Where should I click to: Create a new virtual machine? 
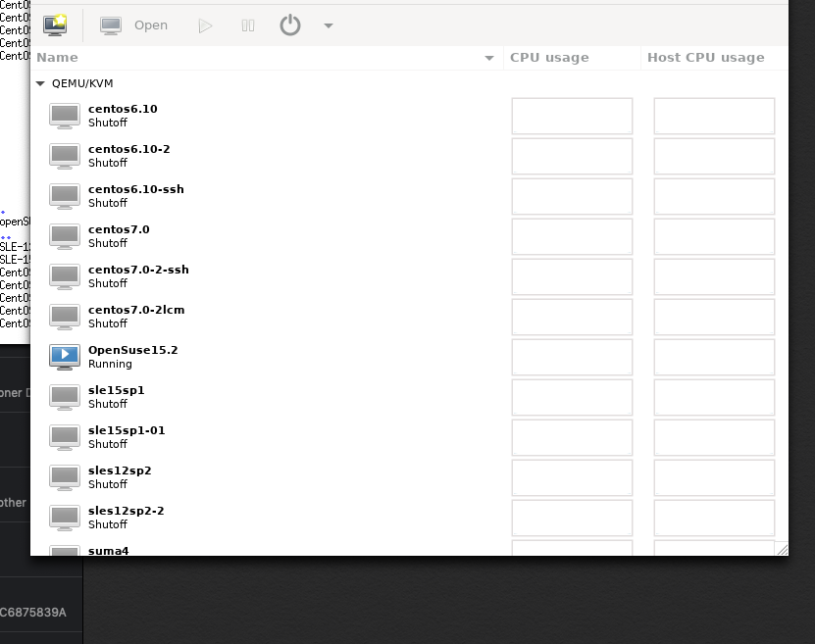55,25
